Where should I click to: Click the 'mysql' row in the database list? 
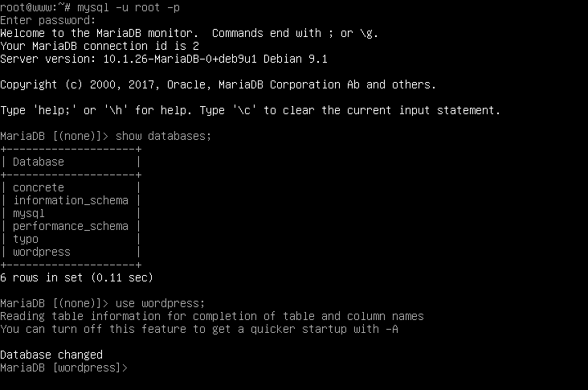tap(28, 213)
